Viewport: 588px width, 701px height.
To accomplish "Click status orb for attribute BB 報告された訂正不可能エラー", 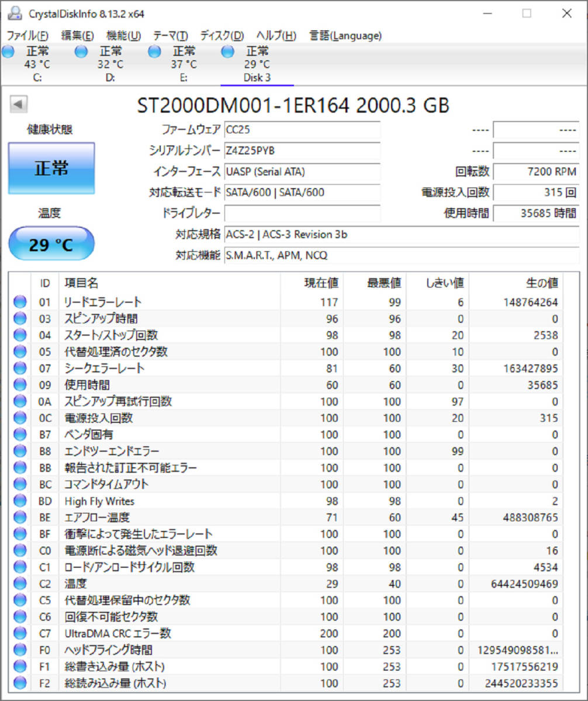I will point(20,467).
